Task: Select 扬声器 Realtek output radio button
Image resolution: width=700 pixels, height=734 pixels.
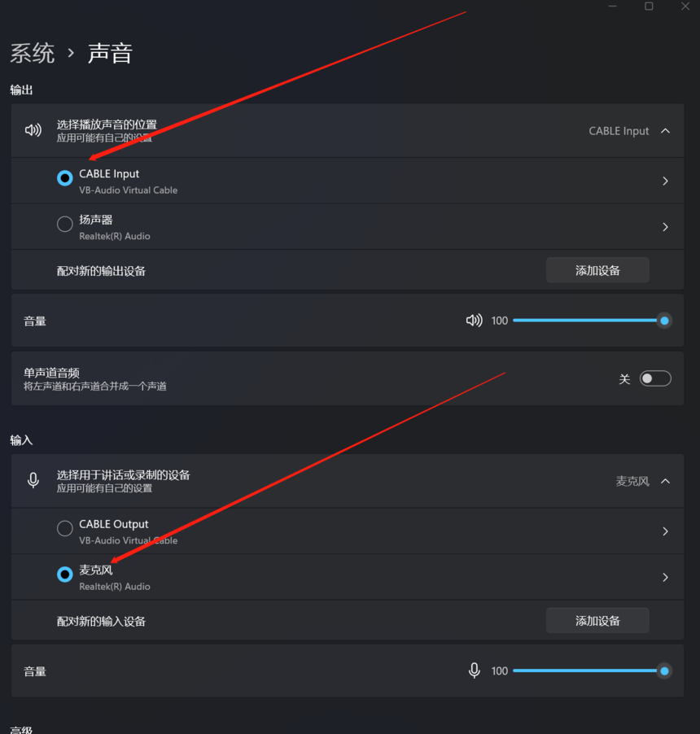Action: pos(64,224)
